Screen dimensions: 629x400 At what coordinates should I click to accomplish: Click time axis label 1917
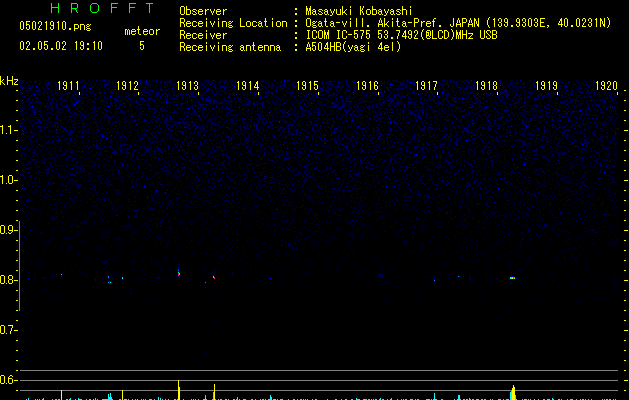point(426,86)
